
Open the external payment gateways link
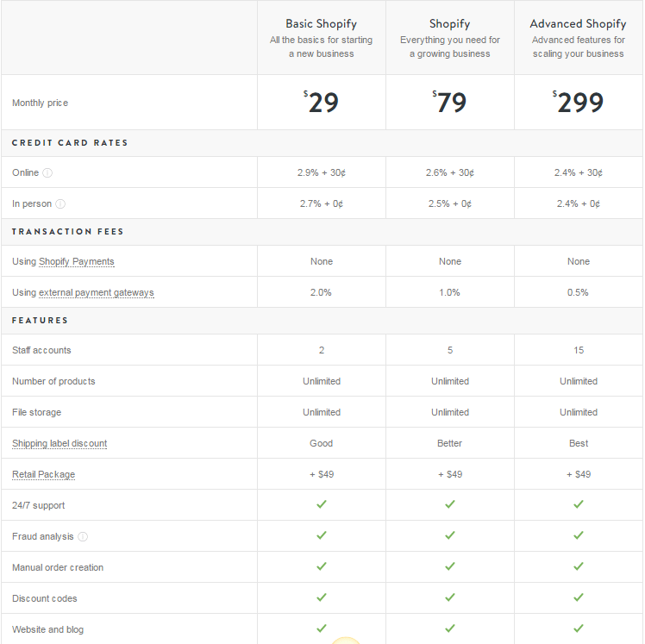[97, 293]
